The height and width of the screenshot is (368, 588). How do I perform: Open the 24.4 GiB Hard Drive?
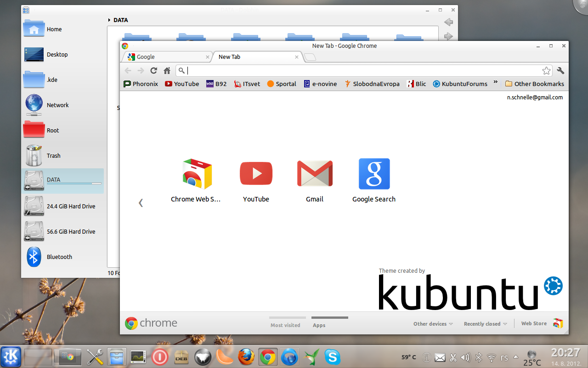(x=63, y=206)
